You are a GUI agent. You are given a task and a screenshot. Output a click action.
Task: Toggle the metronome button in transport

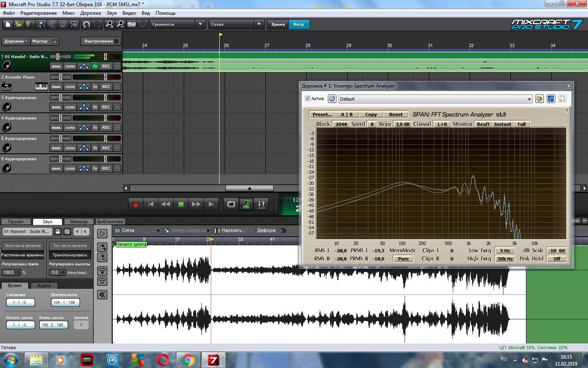pos(246,204)
